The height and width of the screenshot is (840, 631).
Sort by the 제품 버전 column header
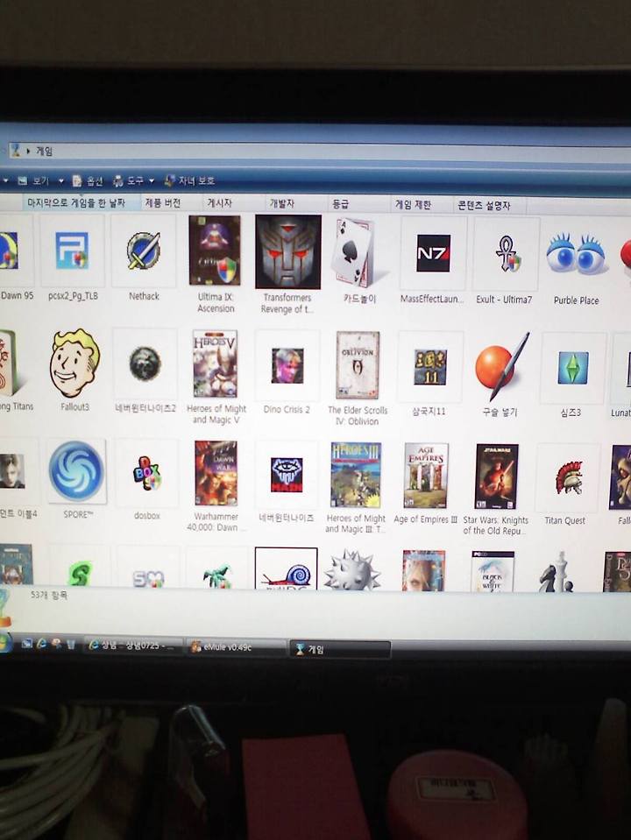pyautogui.click(x=163, y=202)
